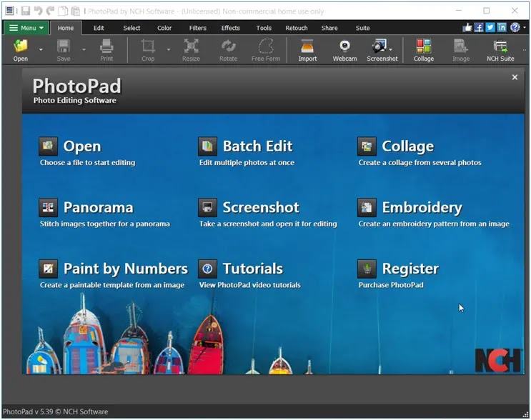Click the Embroidery icon tile

(x=367, y=207)
